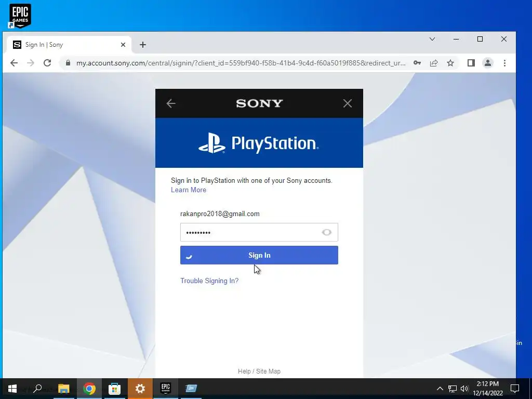Select the Sign In | Sony tab

pyautogui.click(x=69, y=45)
